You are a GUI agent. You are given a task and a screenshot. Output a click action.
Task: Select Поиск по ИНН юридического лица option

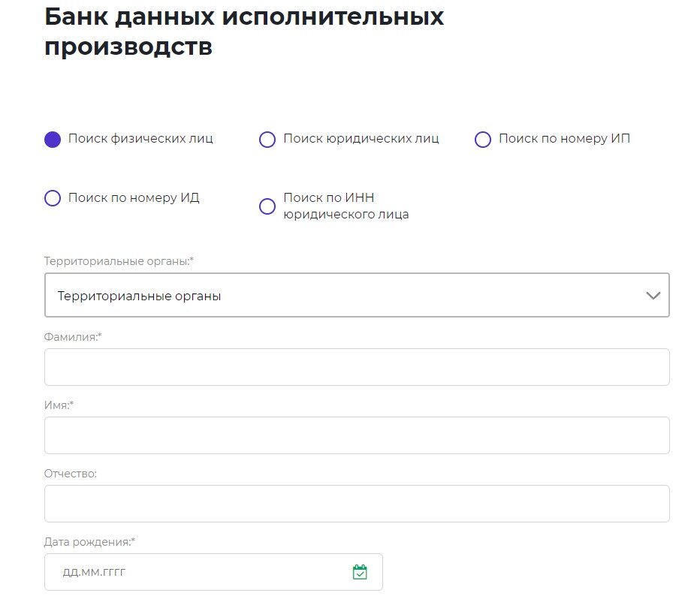click(267, 206)
